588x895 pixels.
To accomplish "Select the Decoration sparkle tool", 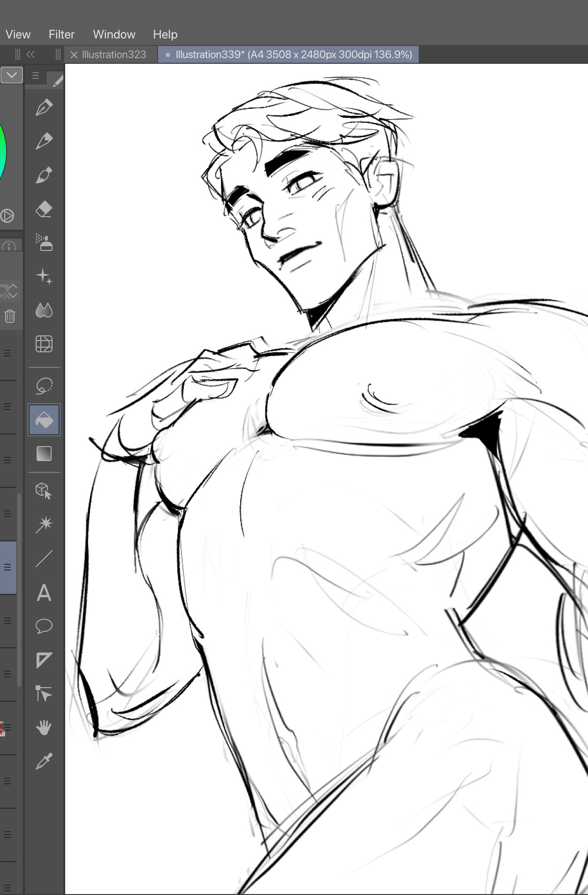I will 44,276.
